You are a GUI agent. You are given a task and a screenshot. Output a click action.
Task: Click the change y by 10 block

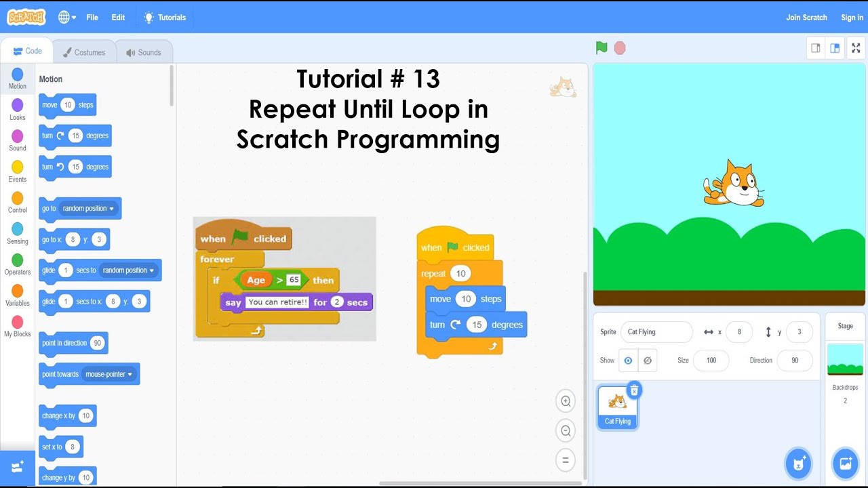pyautogui.click(x=68, y=477)
